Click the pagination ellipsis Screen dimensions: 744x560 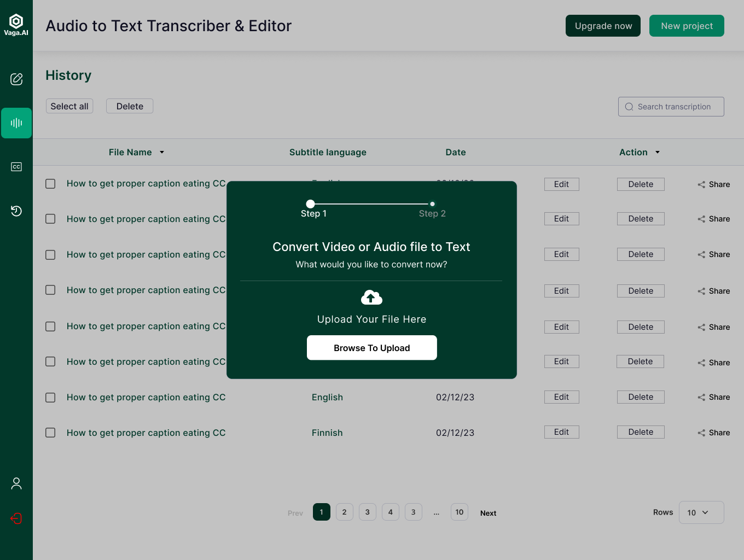437,513
